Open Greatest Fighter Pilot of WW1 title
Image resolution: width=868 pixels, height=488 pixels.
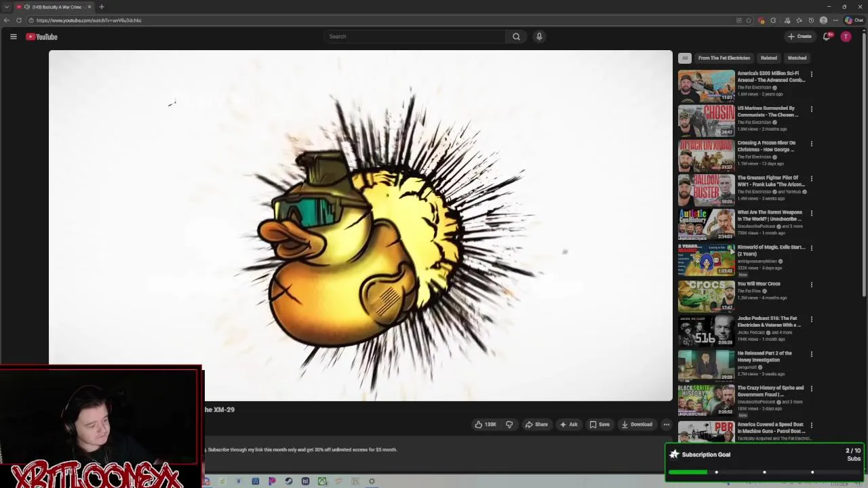tap(771, 181)
